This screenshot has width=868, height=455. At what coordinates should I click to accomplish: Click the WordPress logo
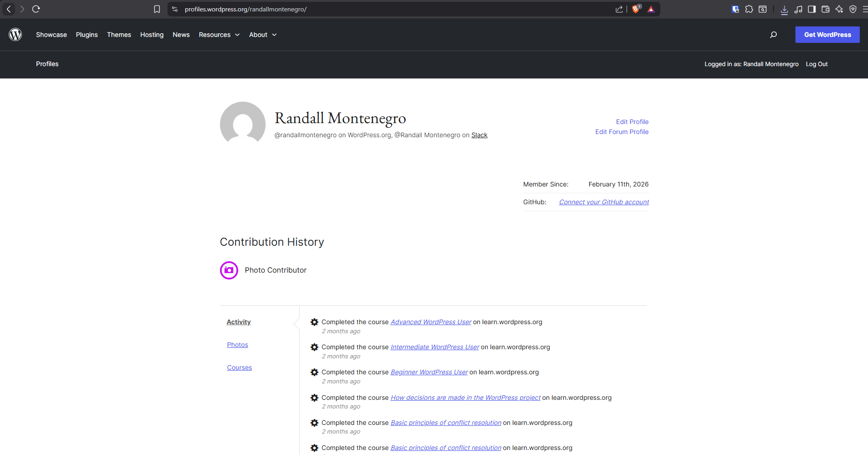pos(16,35)
